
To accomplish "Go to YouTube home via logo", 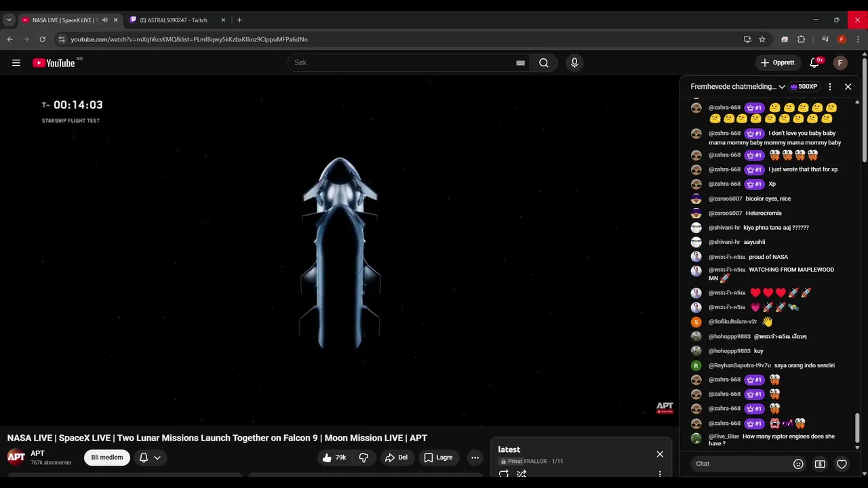I will point(54,63).
